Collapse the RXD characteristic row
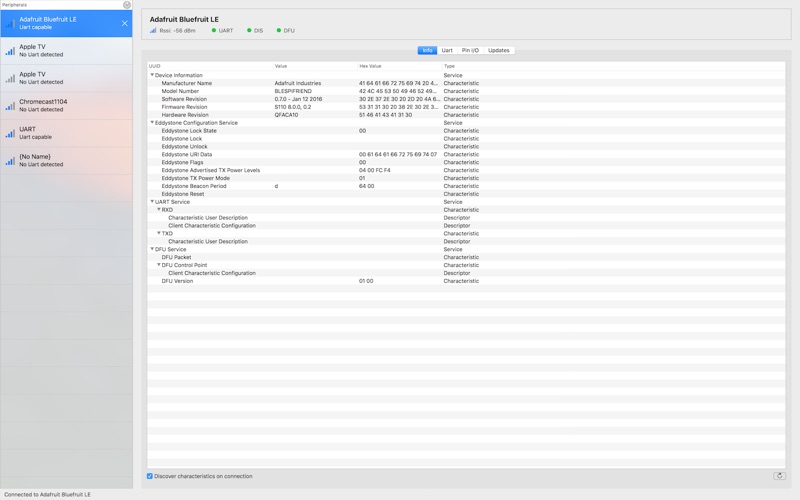The image size is (800, 500). click(158, 210)
